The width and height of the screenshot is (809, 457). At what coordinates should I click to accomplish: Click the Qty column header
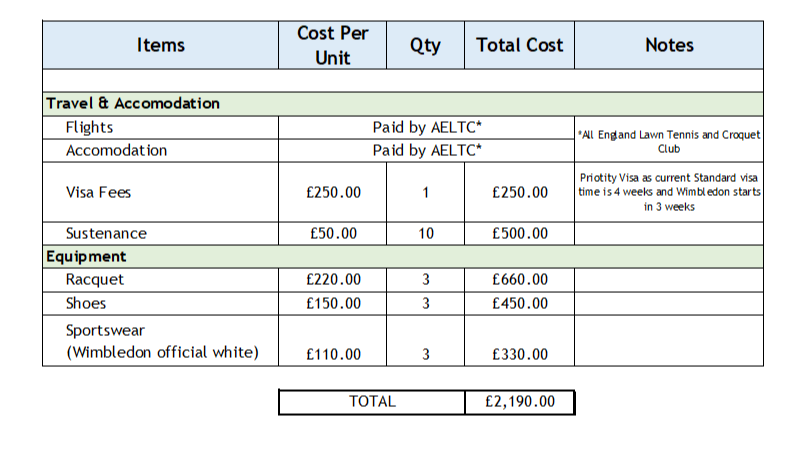pos(425,45)
